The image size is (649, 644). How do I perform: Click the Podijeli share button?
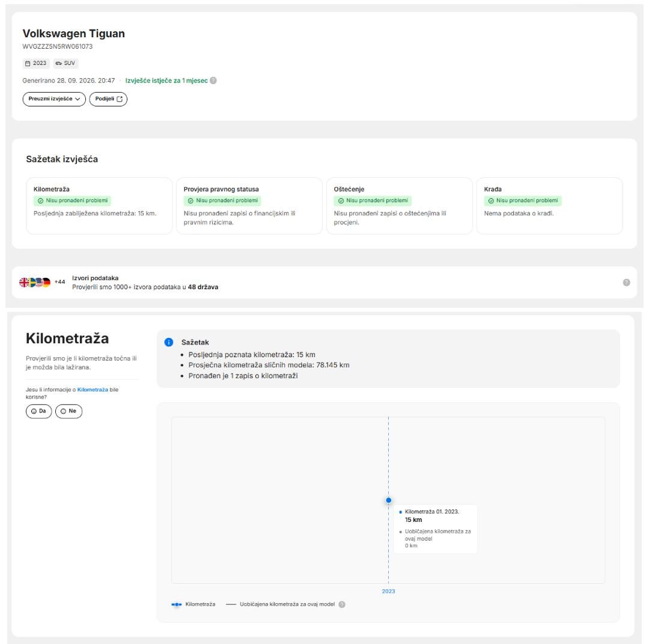point(108,99)
